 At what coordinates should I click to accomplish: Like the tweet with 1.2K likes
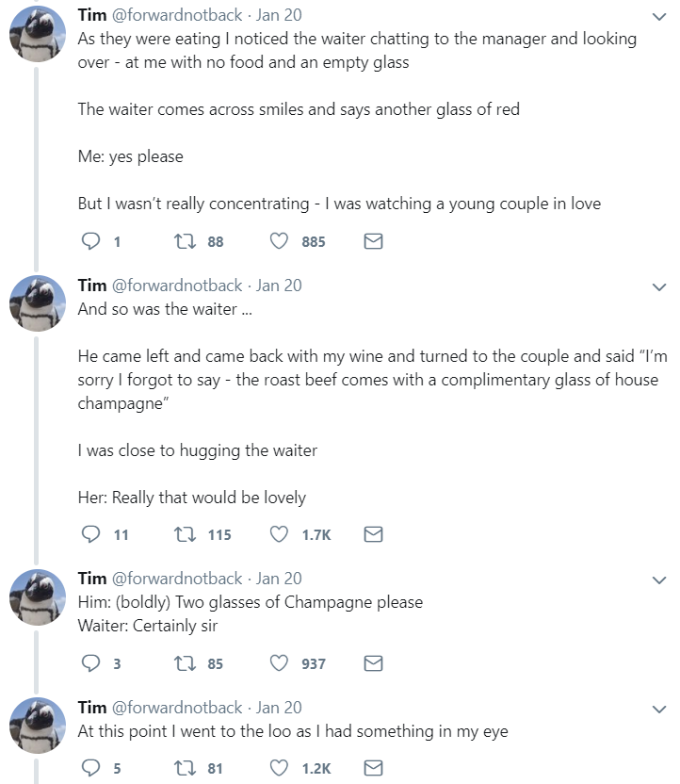click(x=279, y=767)
